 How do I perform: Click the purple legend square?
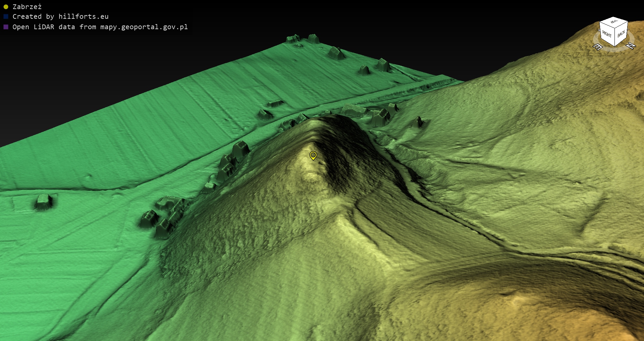tap(6, 27)
